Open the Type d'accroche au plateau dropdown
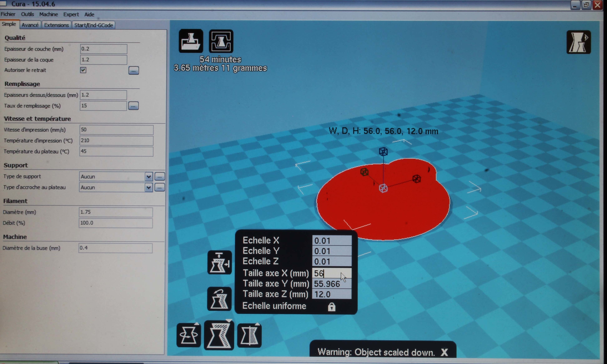Viewport: 607px width, 364px height. tap(148, 187)
